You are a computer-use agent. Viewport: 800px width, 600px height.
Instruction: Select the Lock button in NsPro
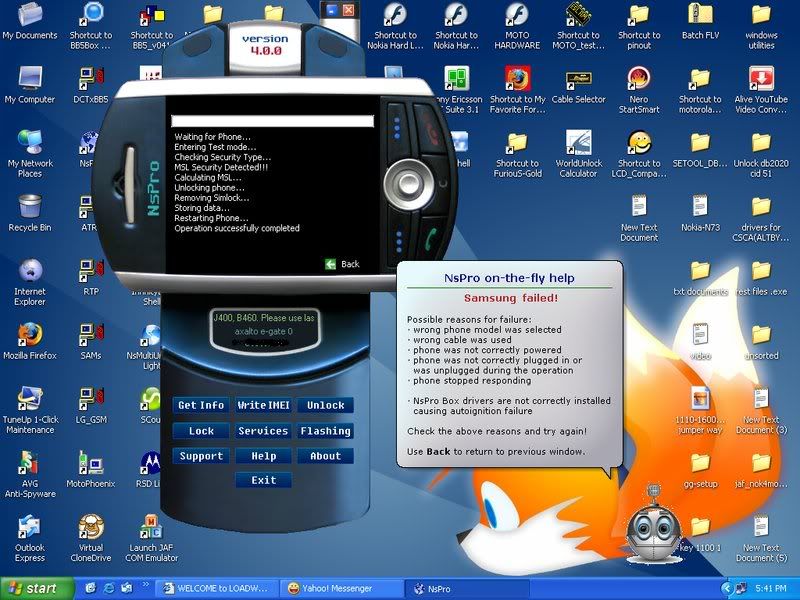pos(201,431)
